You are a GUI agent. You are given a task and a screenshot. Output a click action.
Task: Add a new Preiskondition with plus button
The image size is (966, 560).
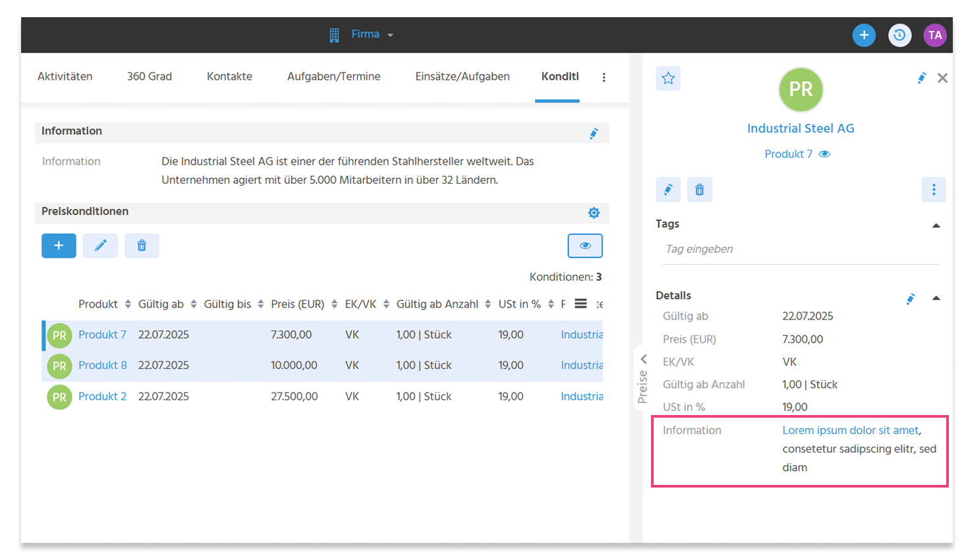(x=59, y=246)
